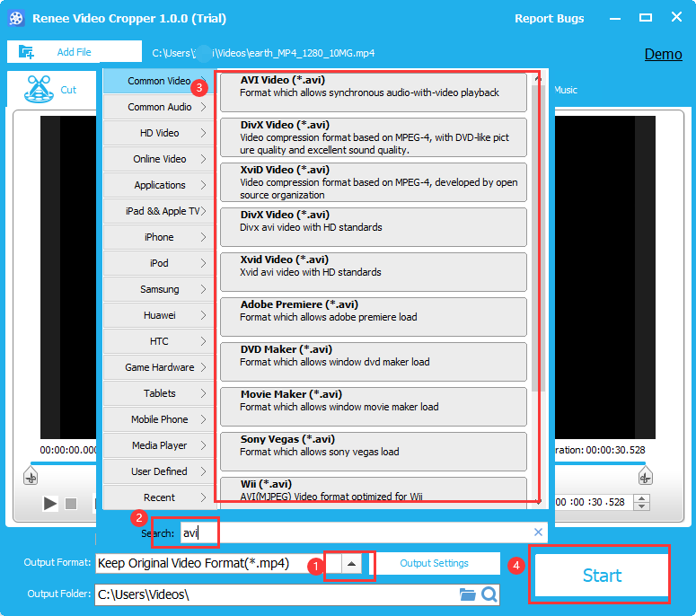Select the Samsung category

click(159, 289)
